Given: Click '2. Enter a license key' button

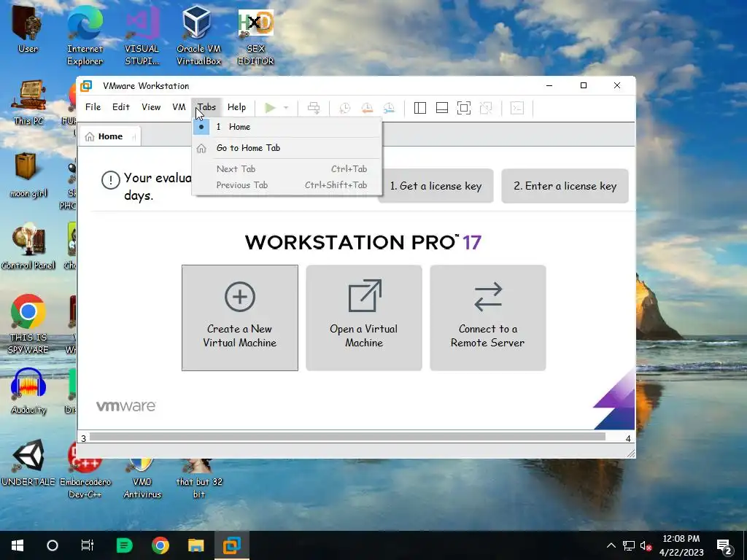Looking at the screenshot, I should (x=565, y=186).
